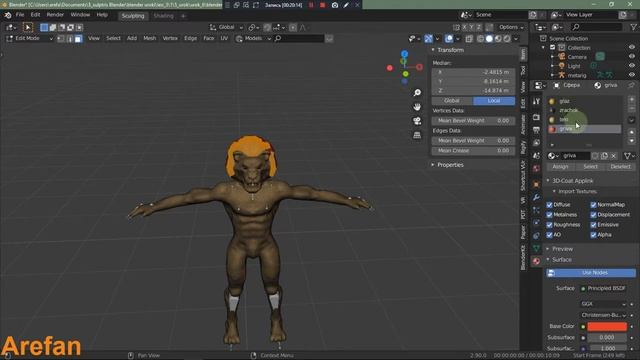Toggle the NormalMap checkbox
This screenshot has height=360, width=640.
(593, 205)
